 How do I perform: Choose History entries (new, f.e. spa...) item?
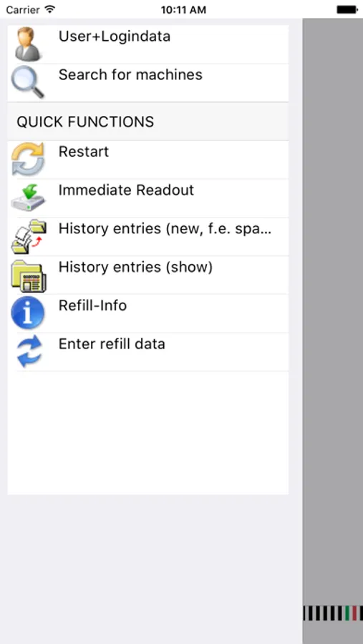pyautogui.click(x=148, y=237)
